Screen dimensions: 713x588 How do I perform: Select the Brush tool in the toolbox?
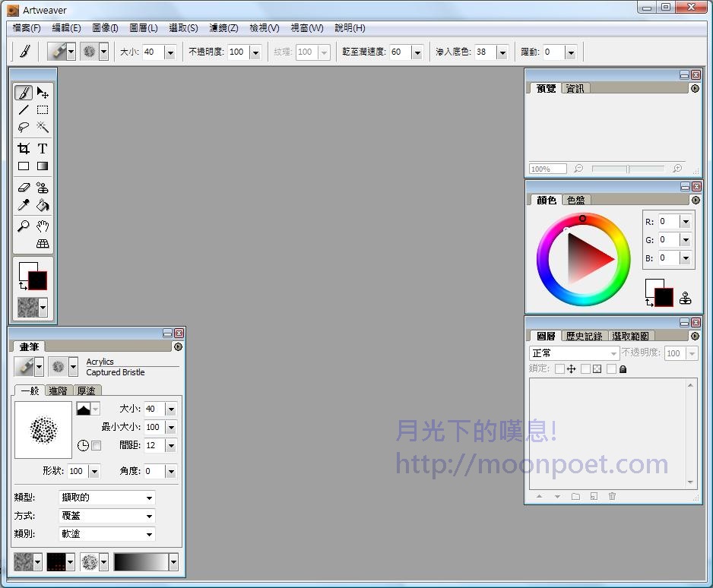(x=24, y=93)
